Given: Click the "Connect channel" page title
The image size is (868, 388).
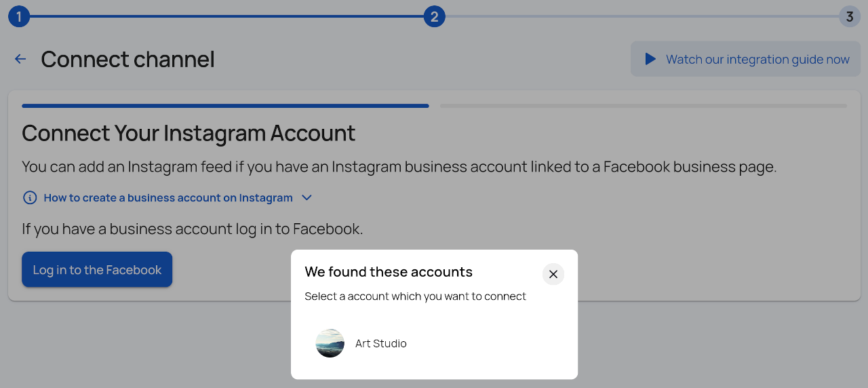Looking at the screenshot, I should pyautogui.click(x=127, y=60).
